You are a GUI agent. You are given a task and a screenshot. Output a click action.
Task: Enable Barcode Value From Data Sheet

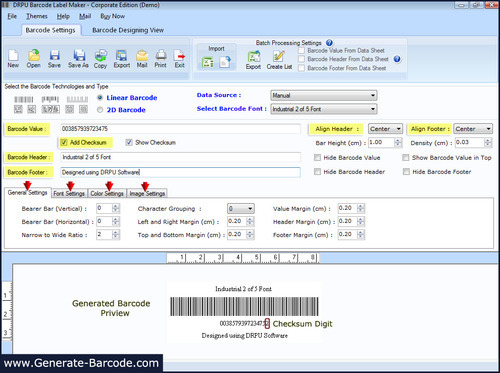pos(301,50)
